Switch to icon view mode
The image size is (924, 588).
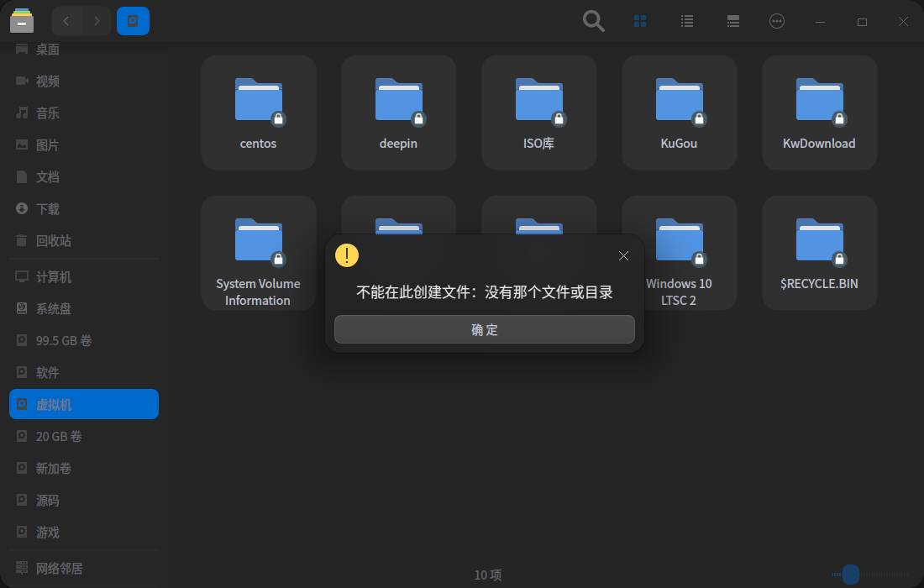[640, 21]
